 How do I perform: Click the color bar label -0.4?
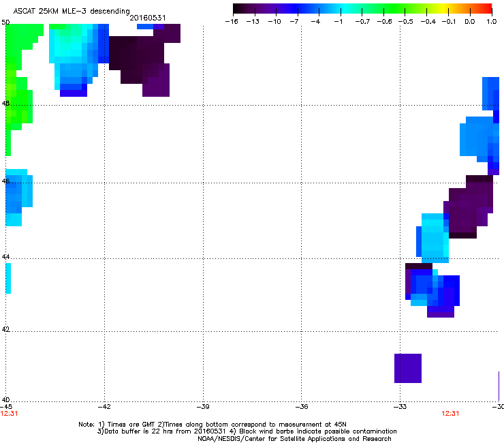(x=428, y=22)
